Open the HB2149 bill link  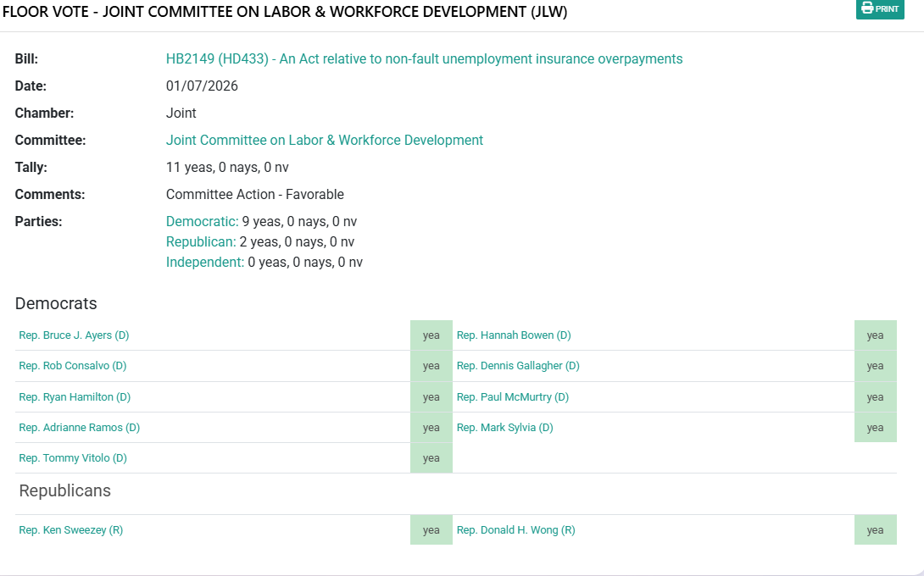coord(424,59)
